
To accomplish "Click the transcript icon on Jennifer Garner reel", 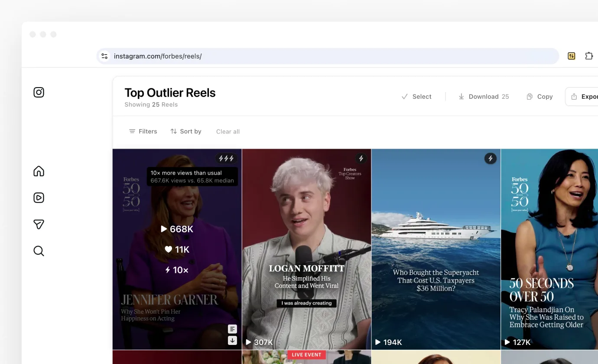I will [233, 329].
